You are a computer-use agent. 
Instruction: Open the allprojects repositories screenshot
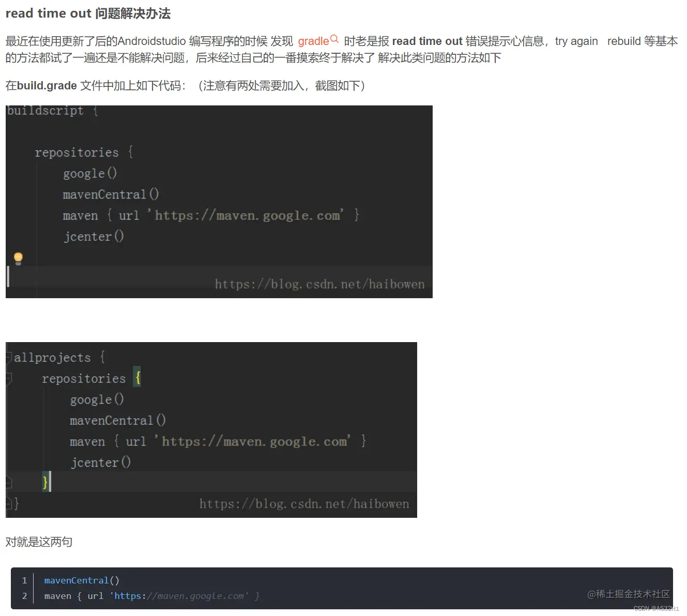click(211, 430)
